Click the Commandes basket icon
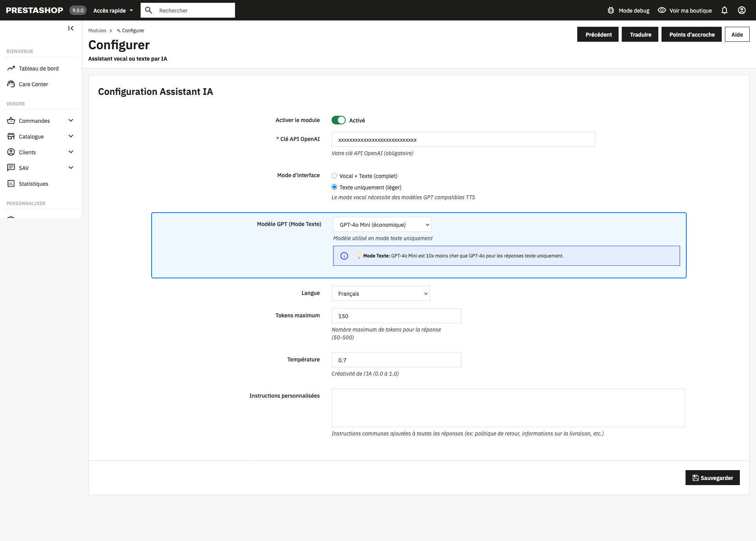 pyautogui.click(x=11, y=120)
